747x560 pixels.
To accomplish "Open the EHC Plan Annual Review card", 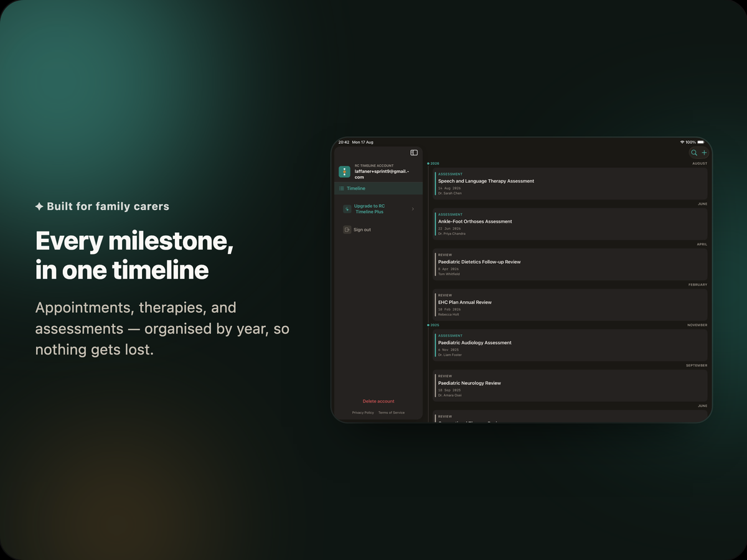I will coord(570,305).
